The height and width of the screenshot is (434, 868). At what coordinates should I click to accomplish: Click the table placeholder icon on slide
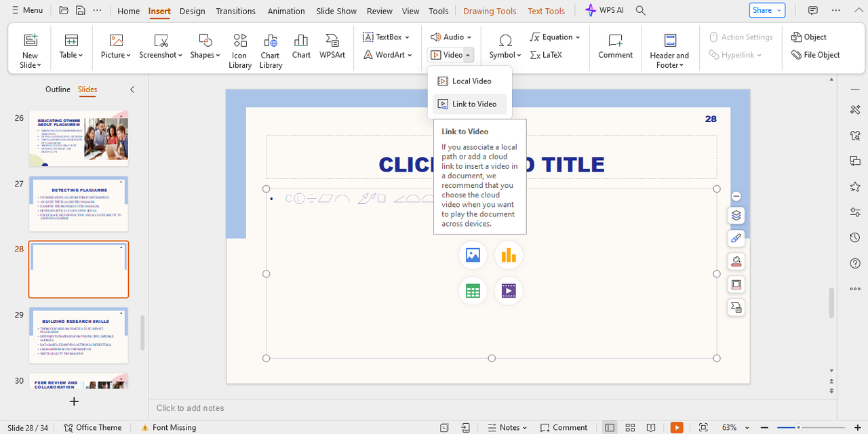pyautogui.click(x=473, y=291)
